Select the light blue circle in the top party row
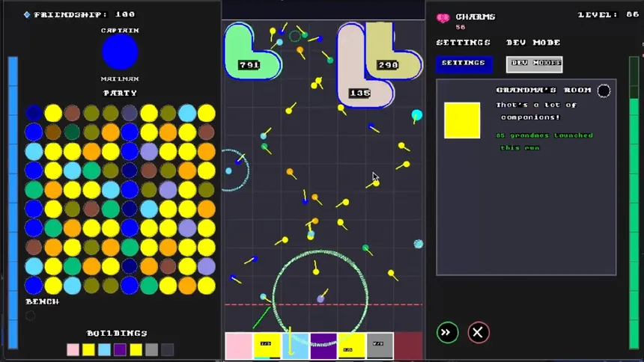This screenshot has width=644, height=362. [187, 113]
